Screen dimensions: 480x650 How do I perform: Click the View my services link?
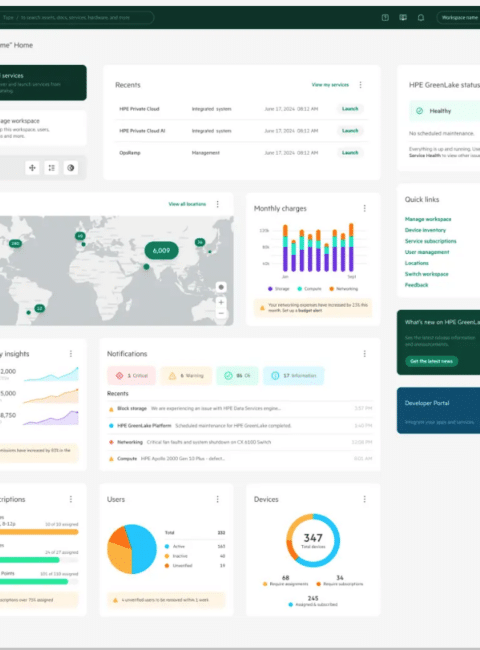[330, 85]
